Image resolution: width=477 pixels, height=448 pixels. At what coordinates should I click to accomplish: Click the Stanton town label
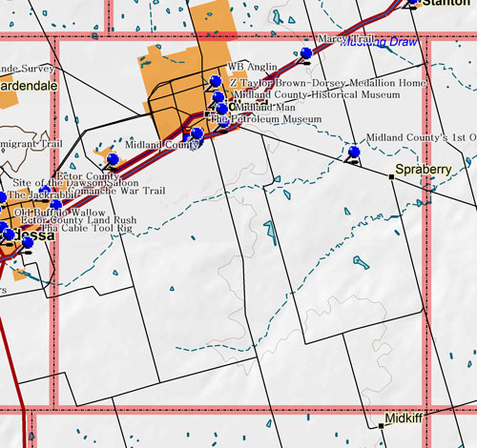pyautogui.click(x=446, y=2)
